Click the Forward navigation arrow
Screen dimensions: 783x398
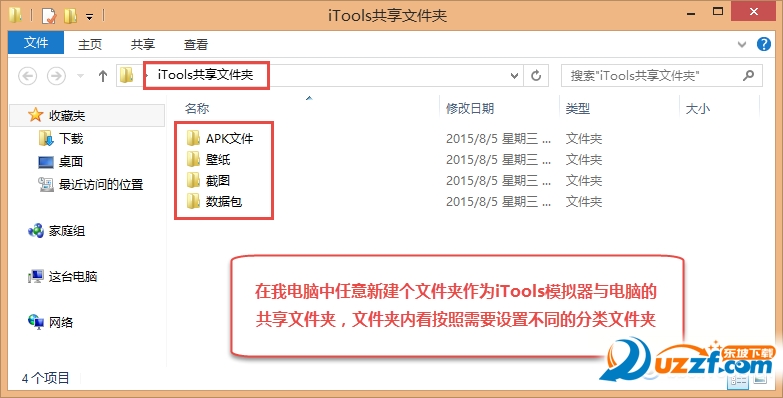pyautogui.click(x=56, y=76)
